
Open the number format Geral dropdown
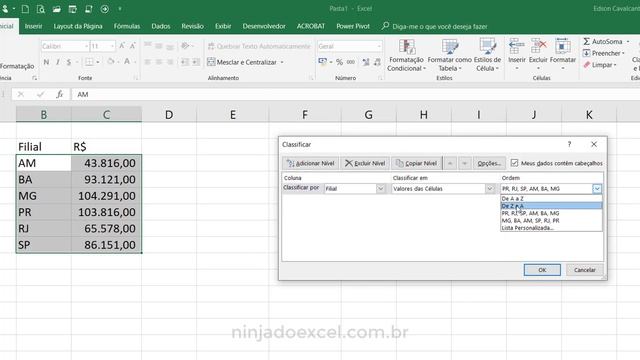[379, 46]
